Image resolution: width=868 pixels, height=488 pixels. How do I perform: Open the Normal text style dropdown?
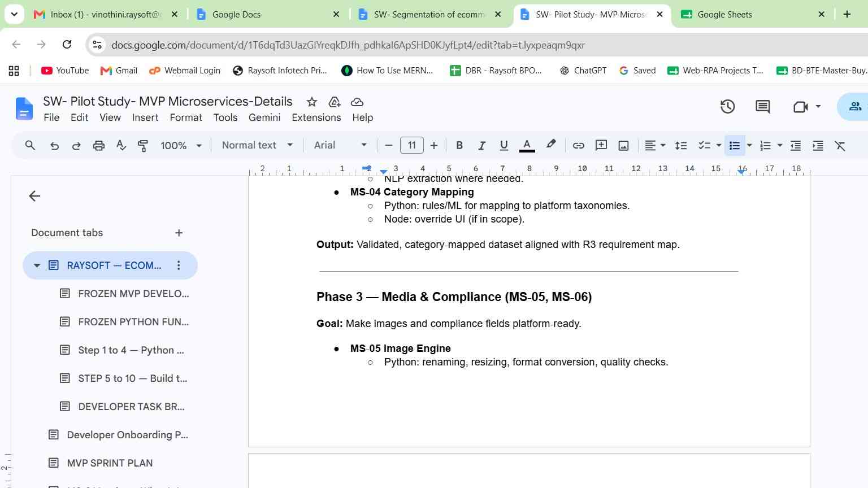coord(257,145)
